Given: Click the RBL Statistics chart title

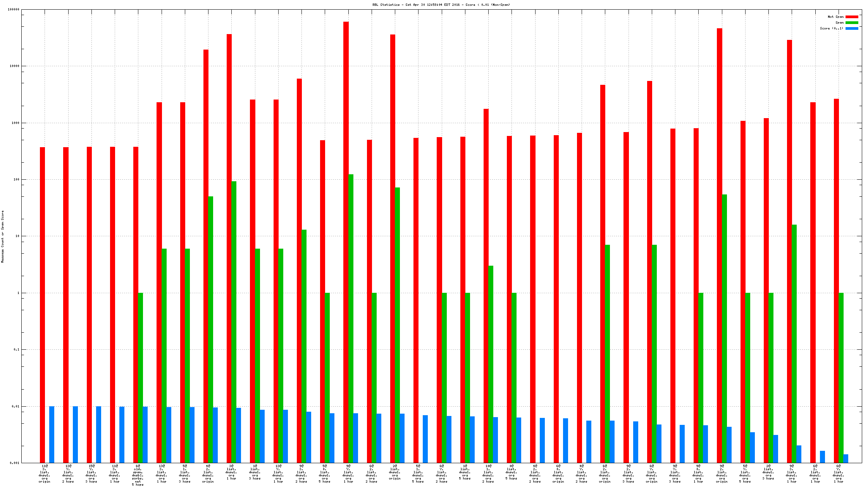Looking at the screenshot, I should [441, 5].
